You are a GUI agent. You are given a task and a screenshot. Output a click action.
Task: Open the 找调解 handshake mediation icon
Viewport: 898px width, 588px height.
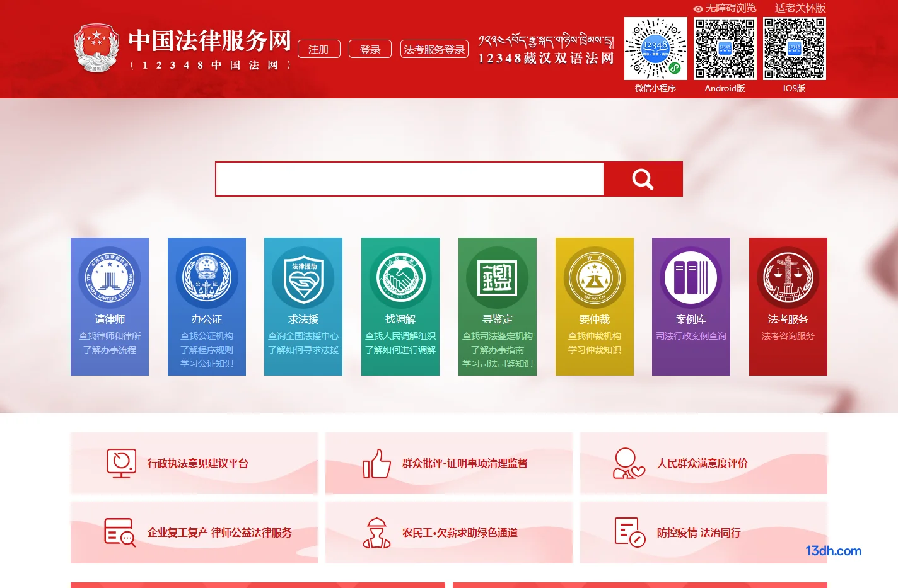coord(400,277)
